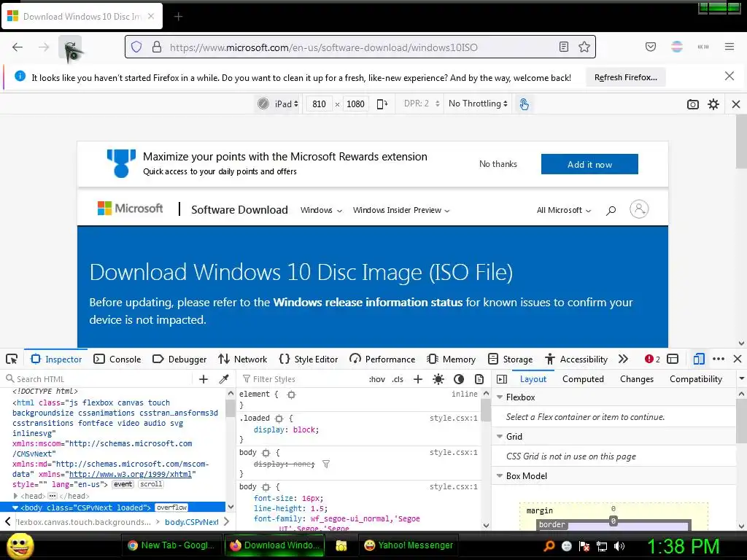Bookmark this page with the star icon
Screen dimensions: 747x560
click(584, 47)
